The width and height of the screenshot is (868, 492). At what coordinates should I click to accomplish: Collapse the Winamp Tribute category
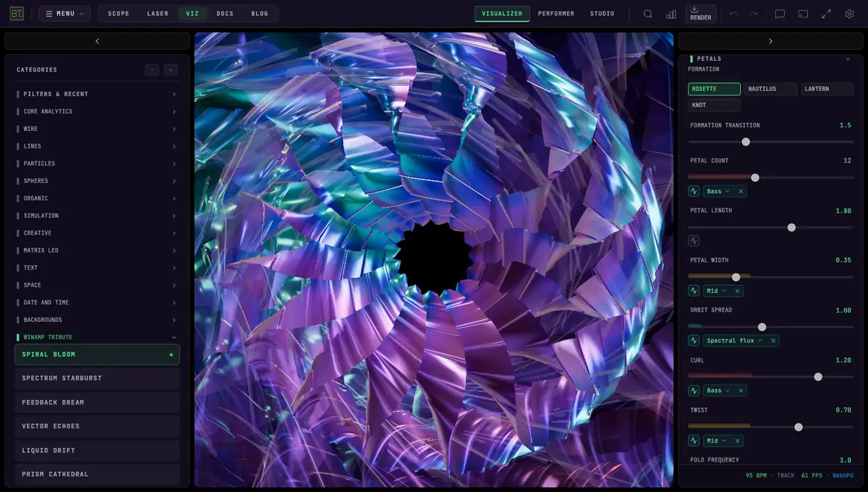point(97,337)
